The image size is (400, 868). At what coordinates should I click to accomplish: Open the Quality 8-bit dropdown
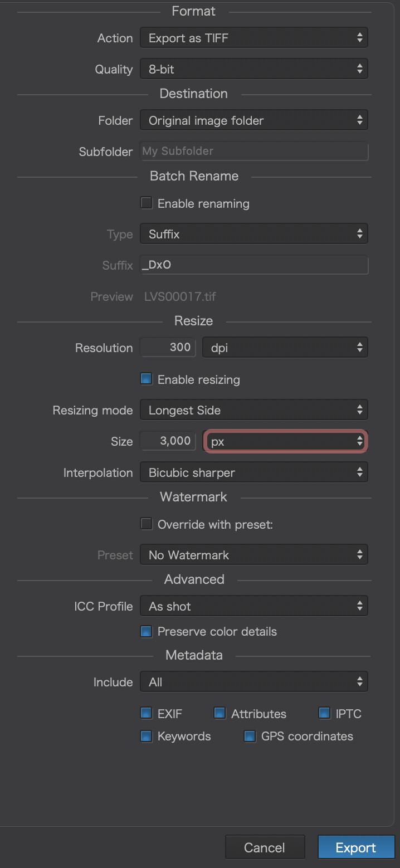pos(253,70)
